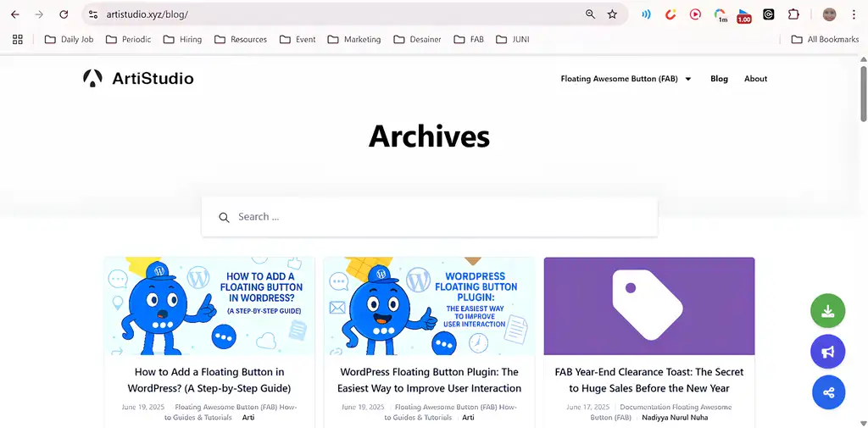Click the Search input field

430,217
